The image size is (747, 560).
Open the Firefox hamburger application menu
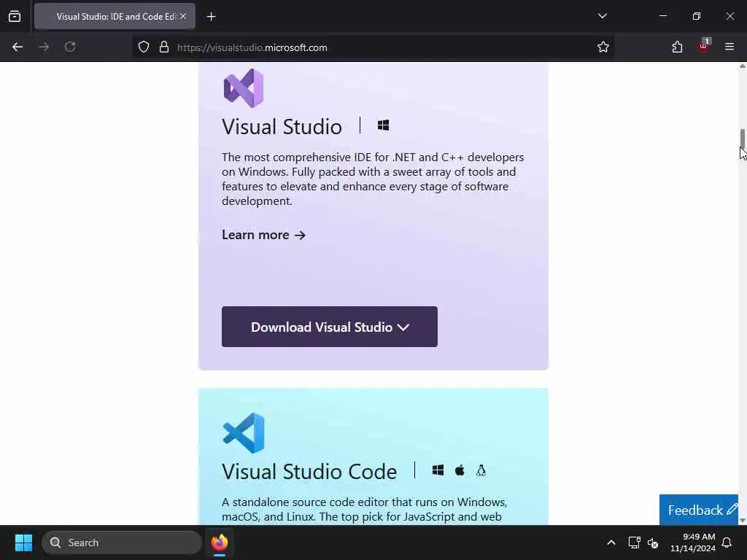click(729, 47)
